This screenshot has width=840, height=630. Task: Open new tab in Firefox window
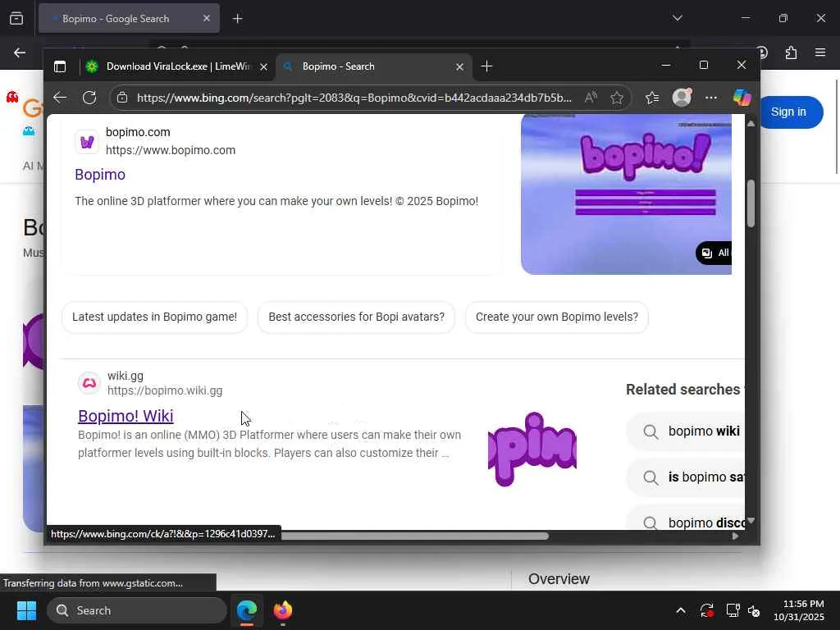coord(238,19)
